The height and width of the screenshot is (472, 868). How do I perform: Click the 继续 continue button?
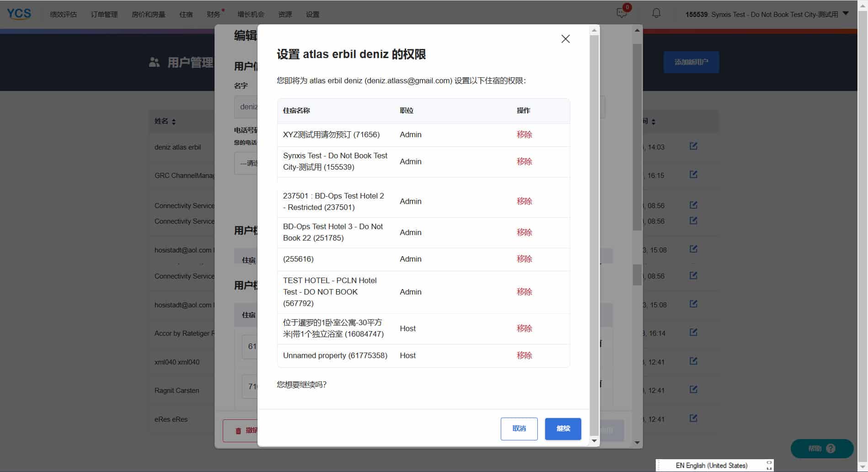pos(563,429)
